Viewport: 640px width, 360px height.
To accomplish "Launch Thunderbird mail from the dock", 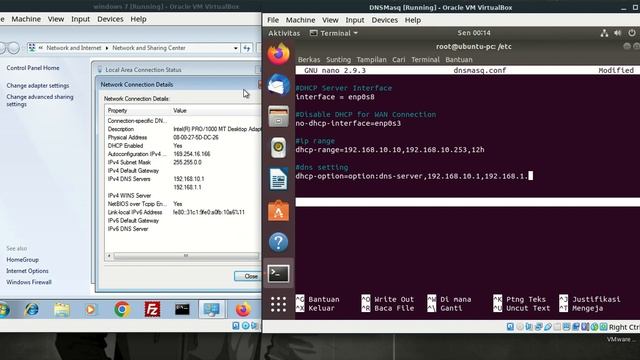I will coord(278,84).
